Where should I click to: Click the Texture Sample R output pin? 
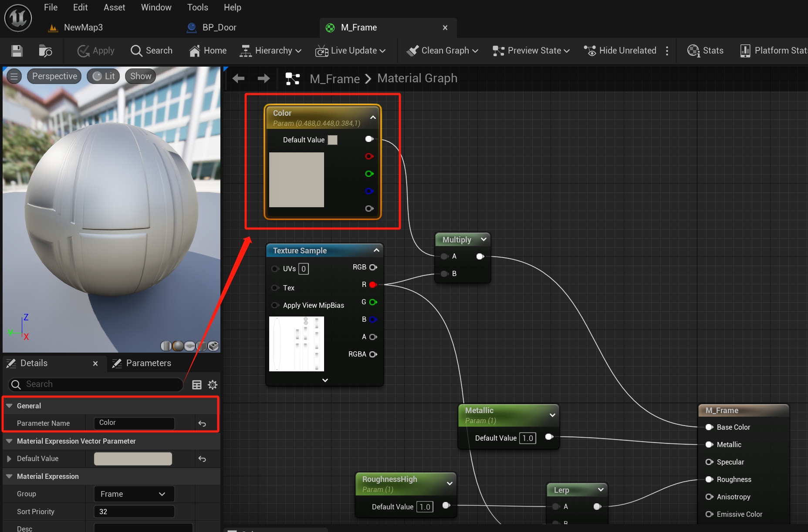coord(372,285)
